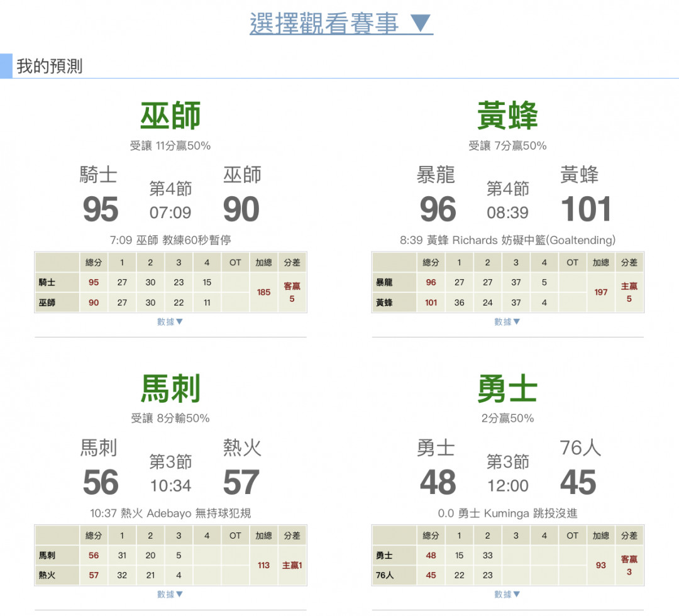
Task: Click the green 巫師 prediction title
Action: click(x=170, y=116)
